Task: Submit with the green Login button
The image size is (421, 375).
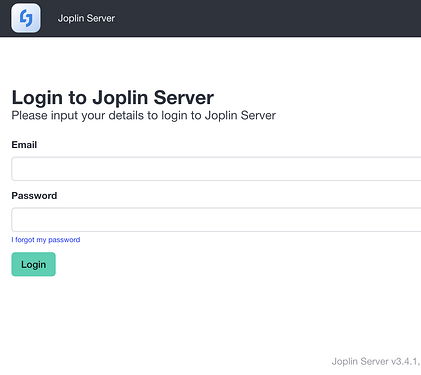Action: point(33,264)
